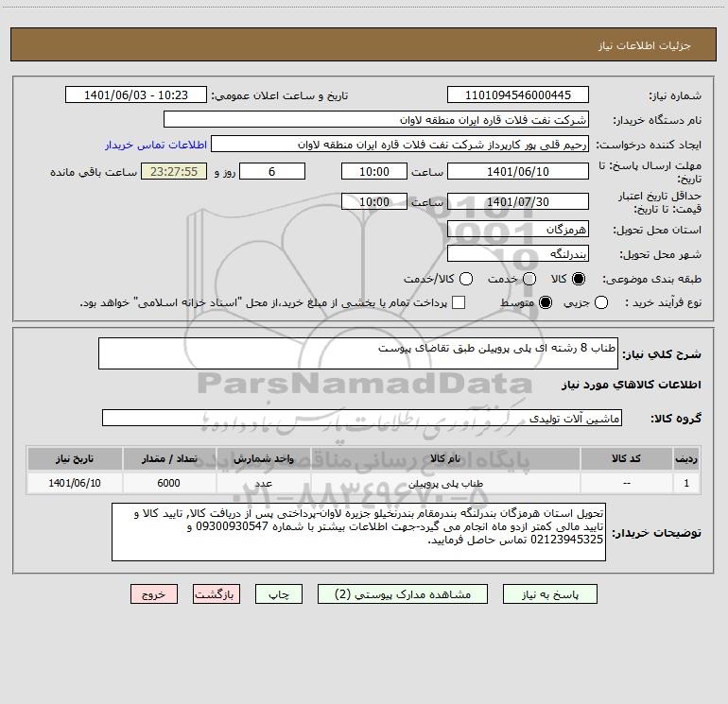
Task: Click the اطلاعات کالاهای مورد نیاز heading
Action: (632, 385)
